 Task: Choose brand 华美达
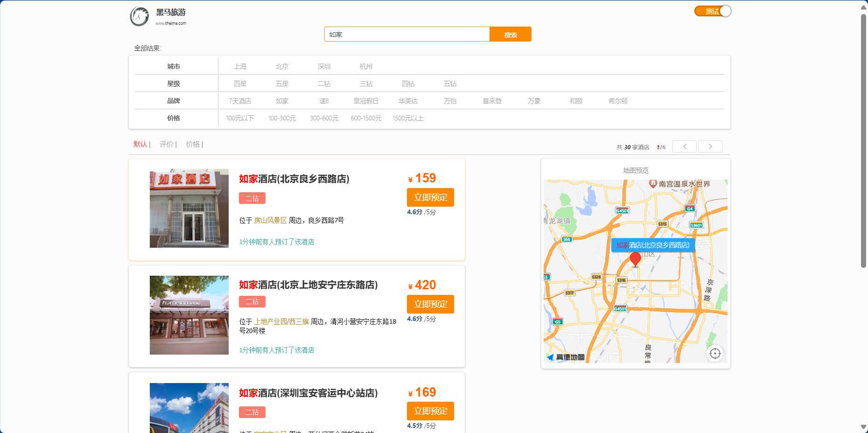[x=408, y=101]
